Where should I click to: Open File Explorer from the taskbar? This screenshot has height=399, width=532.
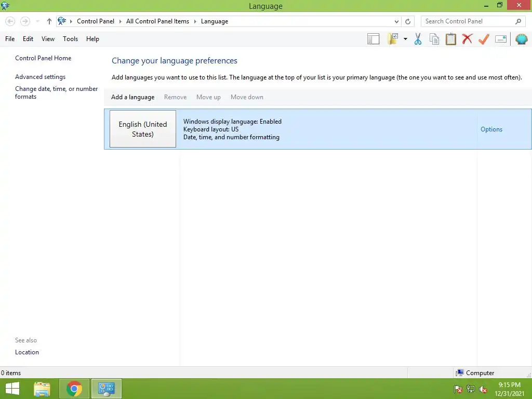pyautogui.click(x=42, y=389)
